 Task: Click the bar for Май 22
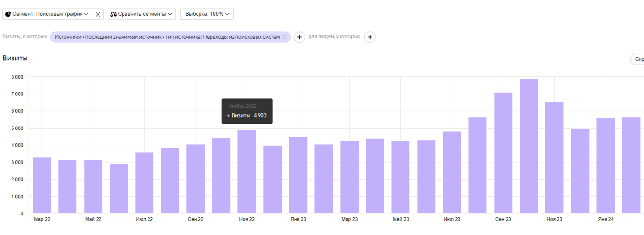pos(93,187)
